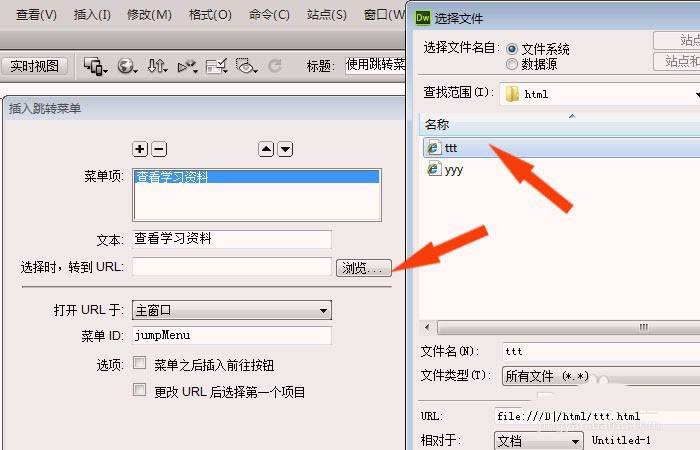
Task: Select the 文件系统 radio button
Action: point(512,49)
